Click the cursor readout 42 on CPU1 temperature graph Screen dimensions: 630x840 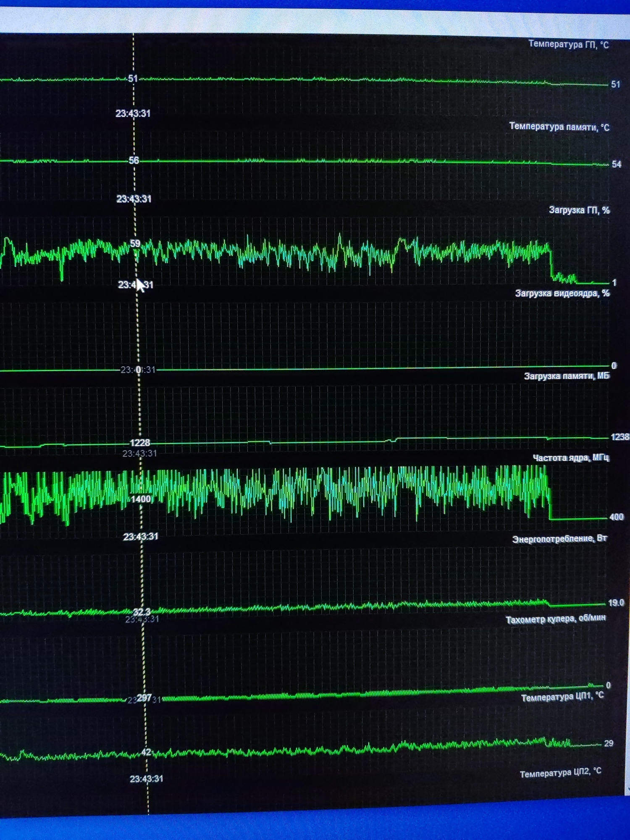coord(146,752)
